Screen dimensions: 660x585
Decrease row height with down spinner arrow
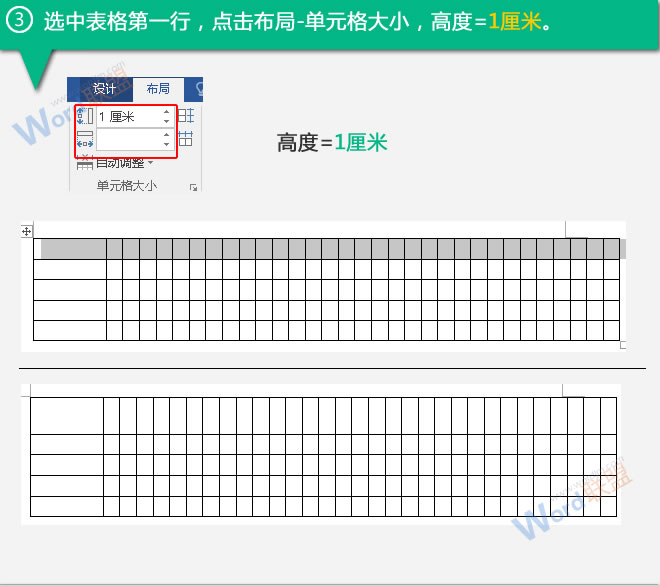tap(167, 121)
